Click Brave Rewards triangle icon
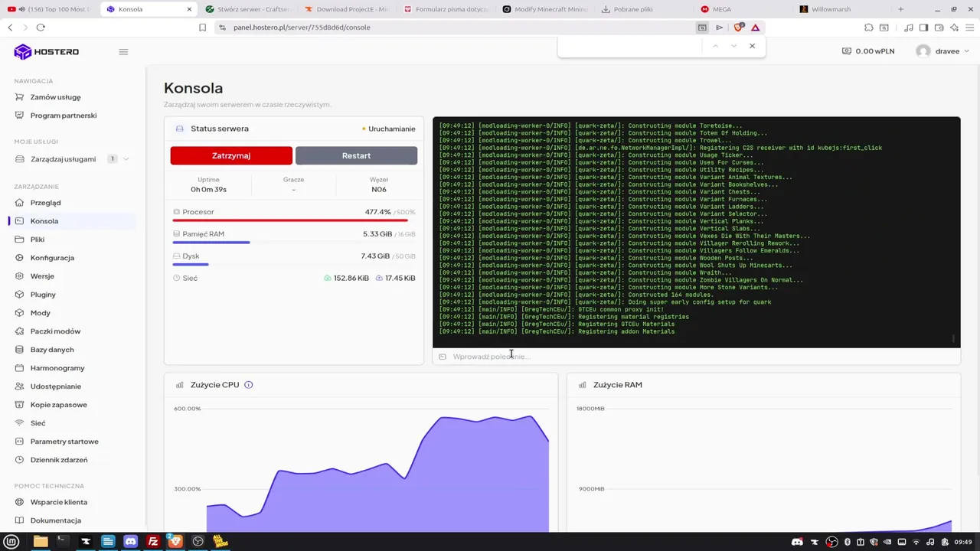The image size is (980, 551). (x=756, y=28)
